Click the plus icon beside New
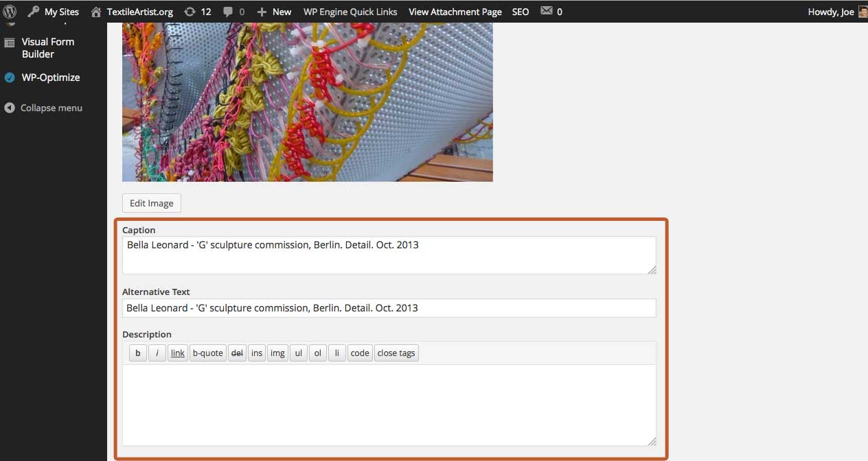 (x=262, y=12)
